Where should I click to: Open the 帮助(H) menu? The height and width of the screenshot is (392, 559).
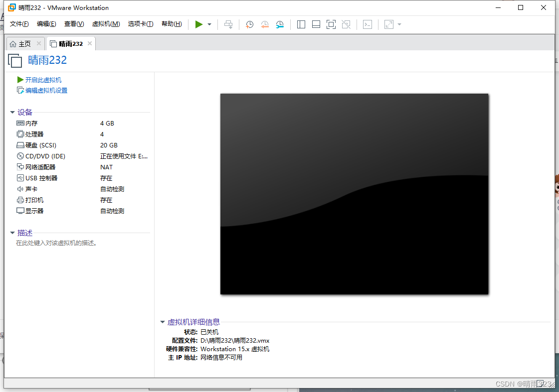click(172, 24)
